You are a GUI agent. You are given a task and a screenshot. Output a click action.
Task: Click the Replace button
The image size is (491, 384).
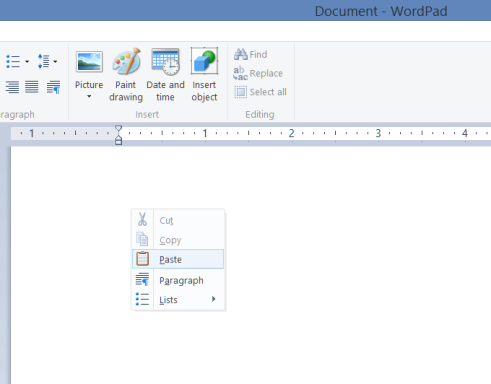(258, 73)
